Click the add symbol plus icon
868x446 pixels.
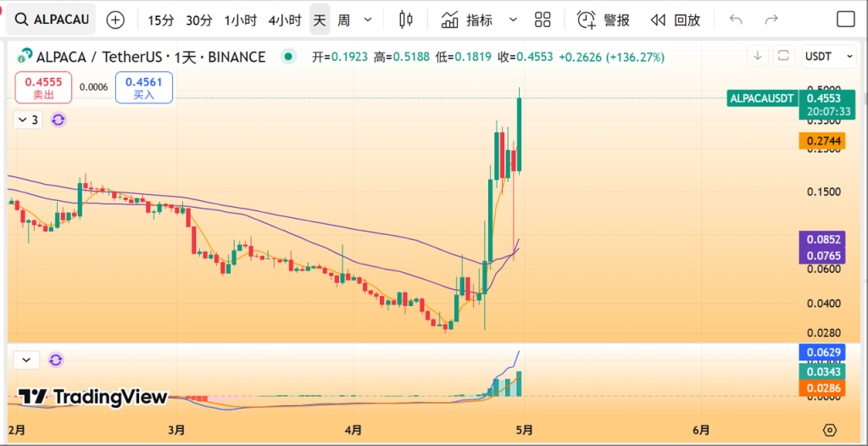point(115,20)
